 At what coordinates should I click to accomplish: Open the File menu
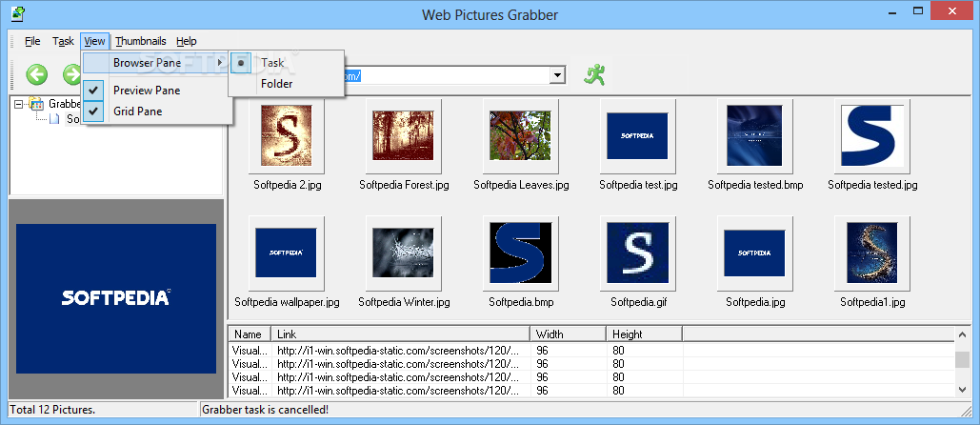[x=32, y=41]
